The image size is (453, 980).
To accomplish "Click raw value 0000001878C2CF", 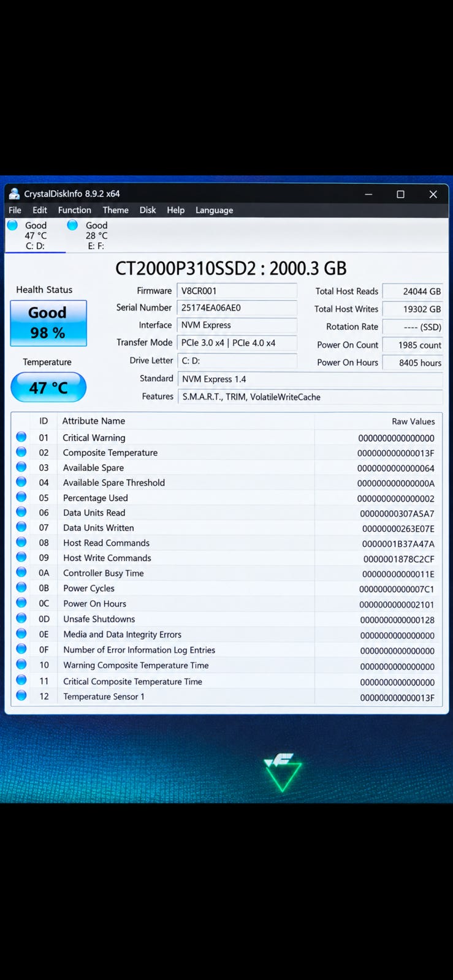I will [x=399, y=559].
